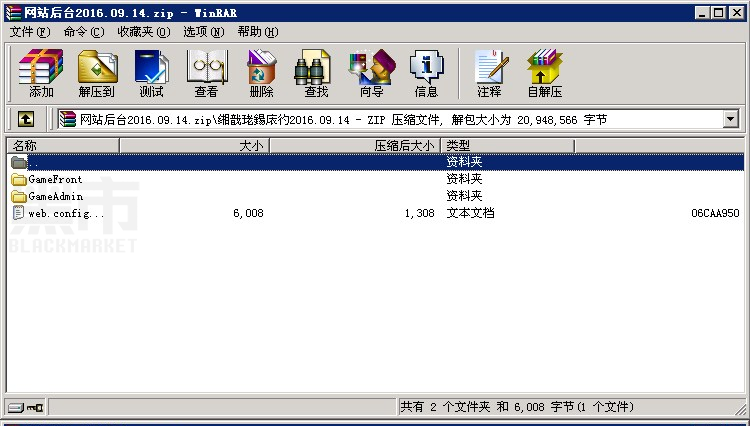Viewport: 751px width, 427px height.
Task: Click the 删除 (Delete) toolbar icon
Action: [262, 73]
